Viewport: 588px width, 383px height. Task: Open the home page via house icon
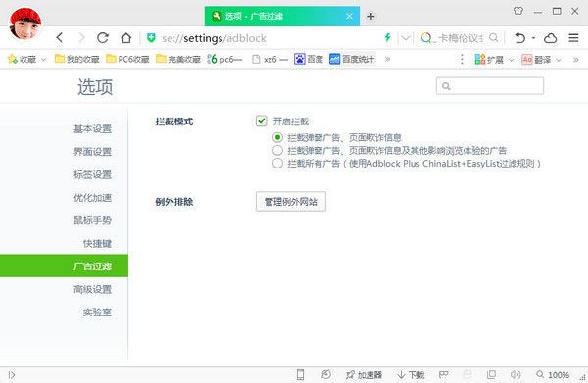pyautogui.click(x=126, y=38)
